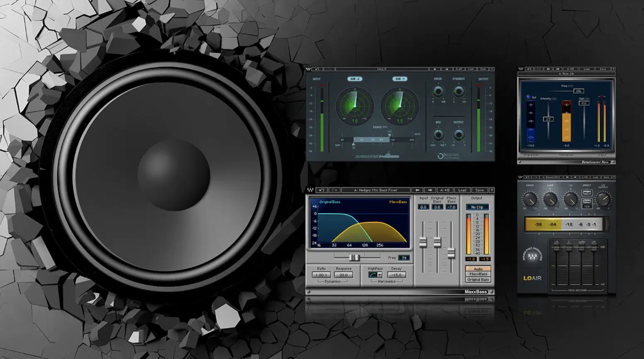Toggle the SUB -1 button in Submarine

coord(400,79)
